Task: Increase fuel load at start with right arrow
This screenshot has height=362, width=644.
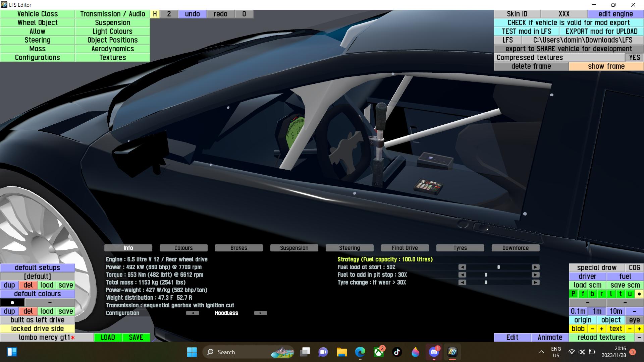Action: pos(536,267)
